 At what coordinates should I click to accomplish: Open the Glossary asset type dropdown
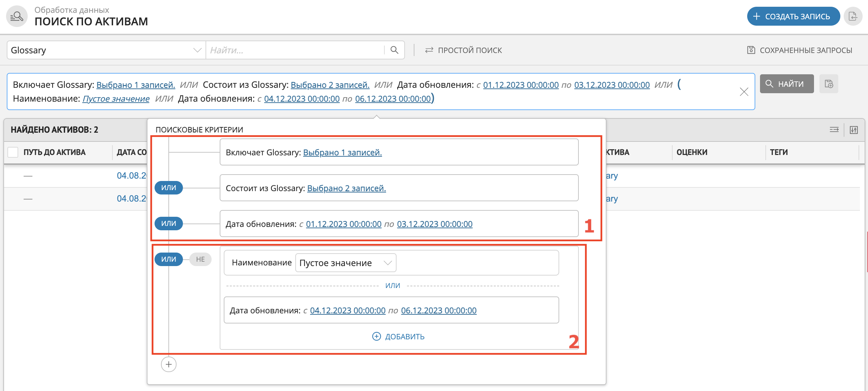(106, 50)
